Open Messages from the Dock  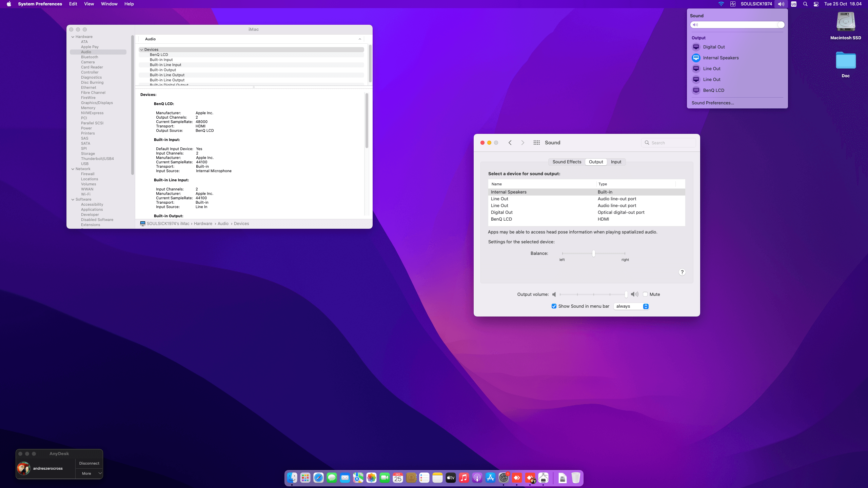[x=332, y=478]
